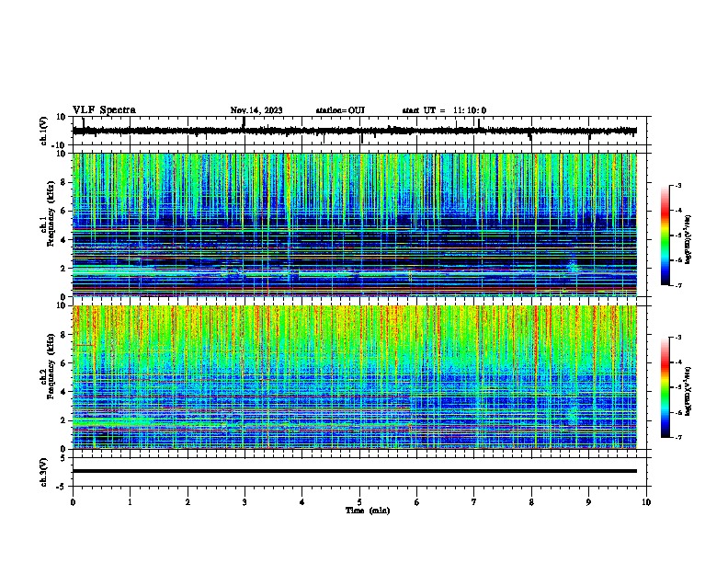Click the log(PSD) label beside ch.1 color scale
The height and width of the screenshot is (563, 728).
click(x=688, y=239)
